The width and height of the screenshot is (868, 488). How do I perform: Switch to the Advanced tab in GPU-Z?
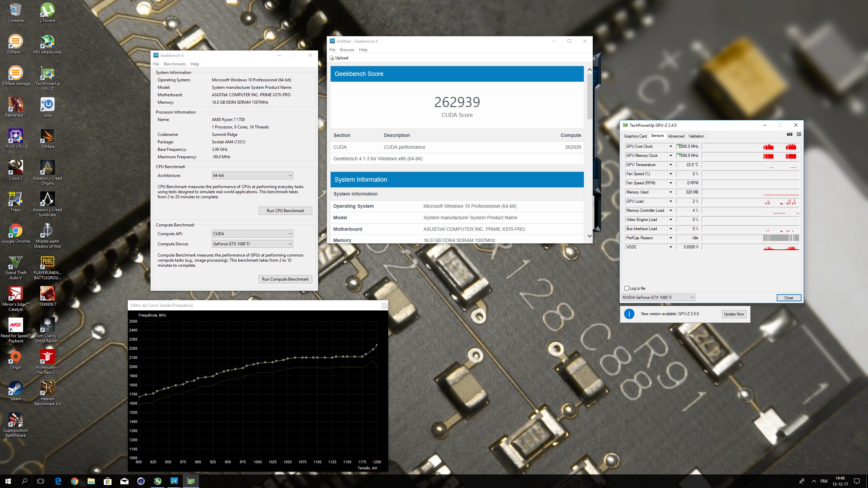676,136
